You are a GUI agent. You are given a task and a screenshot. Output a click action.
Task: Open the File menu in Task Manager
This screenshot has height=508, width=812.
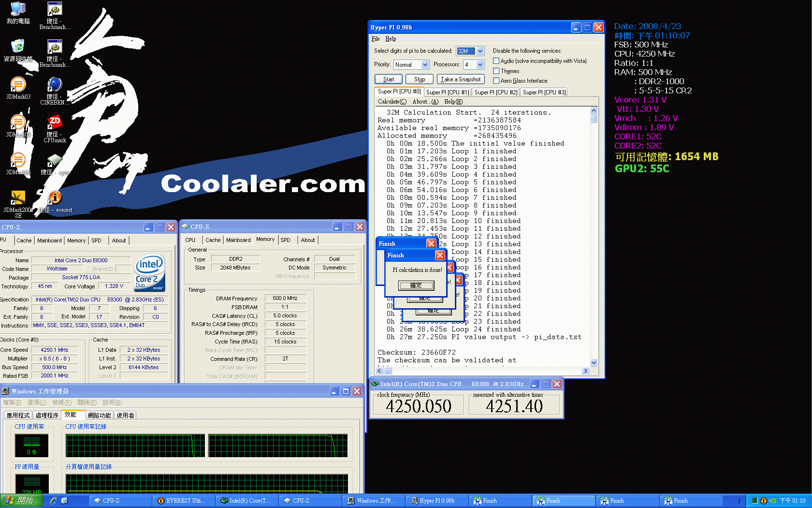click(12, 403)
